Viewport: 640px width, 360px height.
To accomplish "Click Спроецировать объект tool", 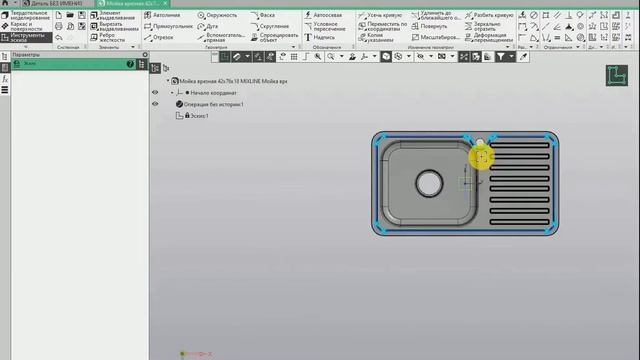I will (x=275, y=37).
